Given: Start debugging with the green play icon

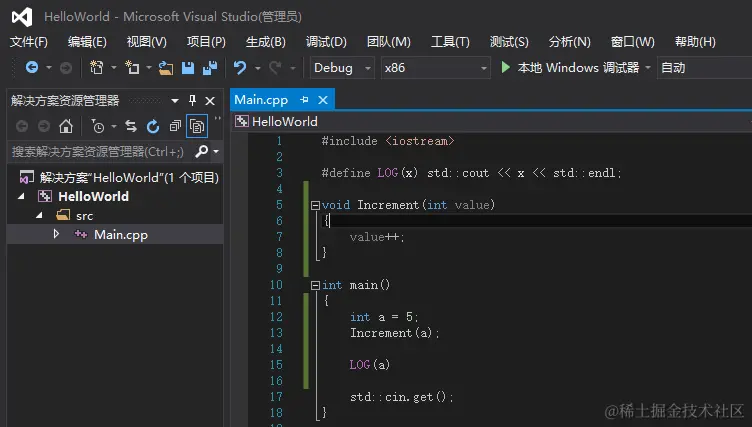Looking at the screenshot, I should pos(505,67).
